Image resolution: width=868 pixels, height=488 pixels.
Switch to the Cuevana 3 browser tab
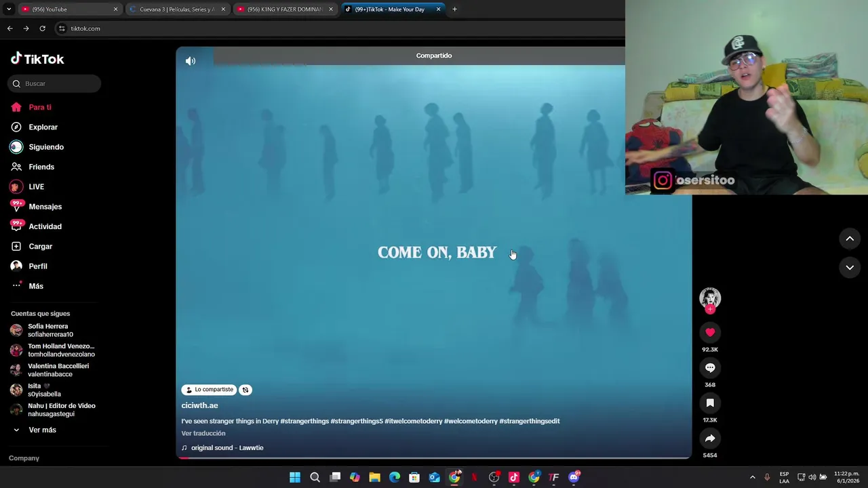(178, 9)
